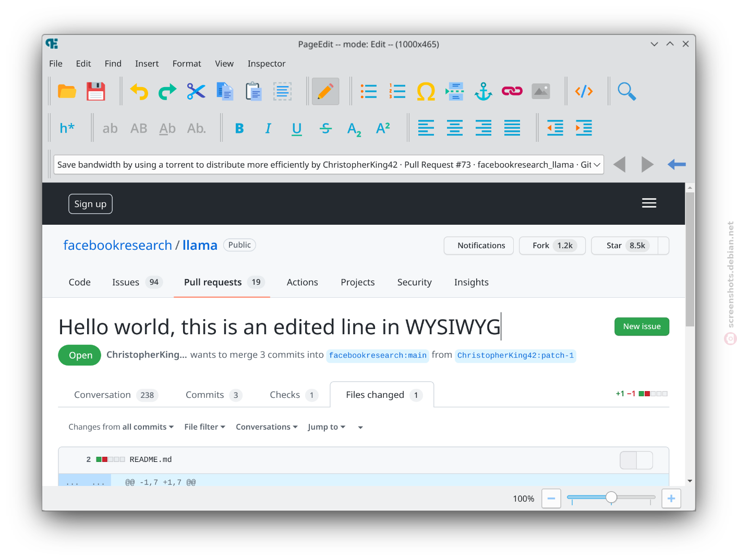Open a file with the folder icon
This screenshot has width=737, height=560.
[67, 91]
